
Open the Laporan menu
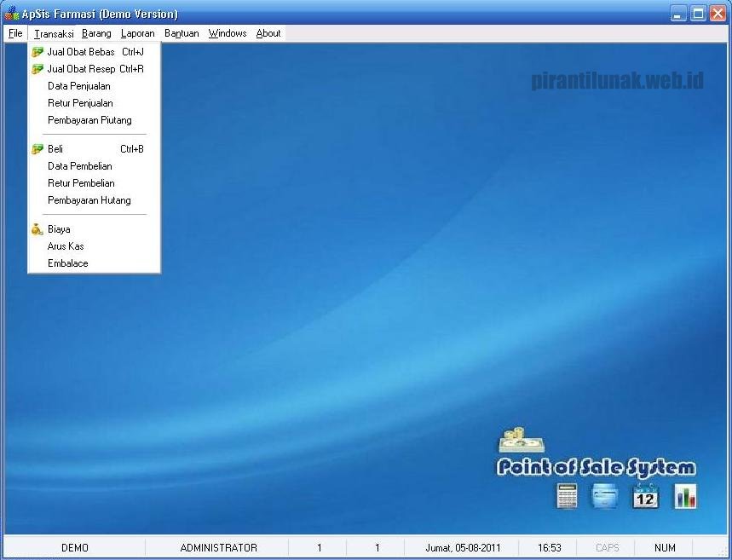coord(138,33)
